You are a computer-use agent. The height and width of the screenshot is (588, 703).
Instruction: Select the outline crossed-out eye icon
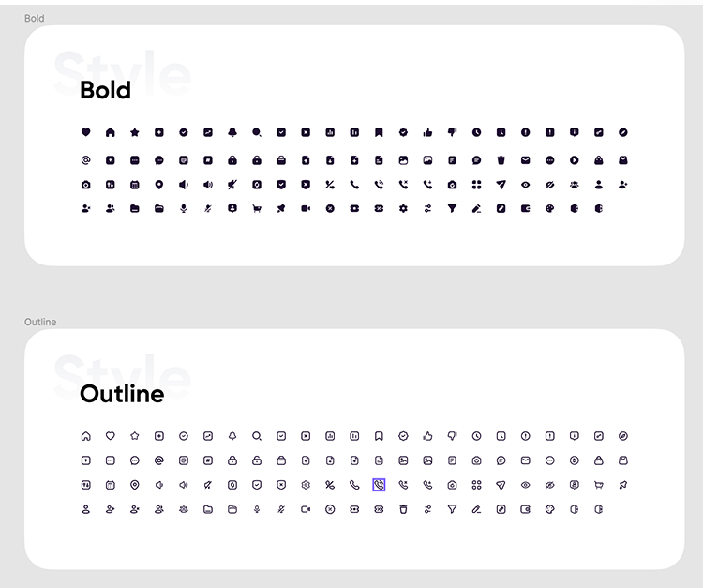coord(549,485)
